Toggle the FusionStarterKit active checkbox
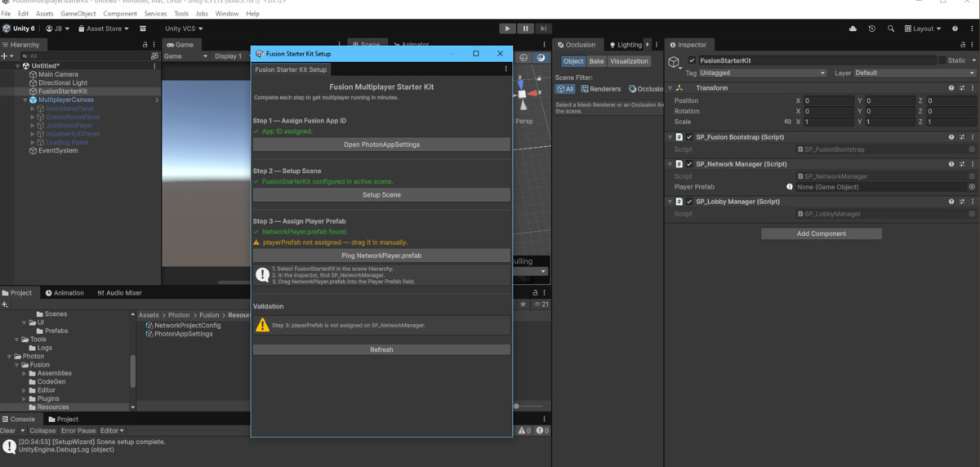Viewport: 980px width, 467px height. point(692,60)
